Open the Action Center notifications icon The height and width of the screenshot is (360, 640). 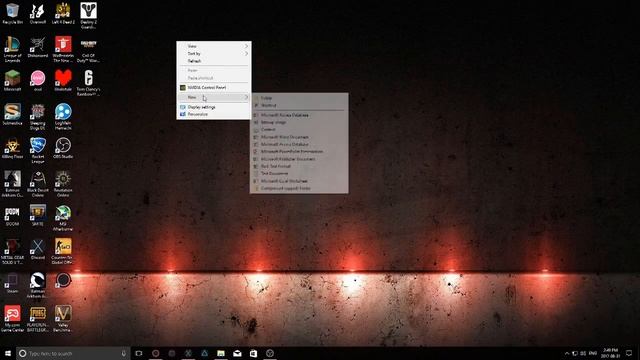[629, 353]
